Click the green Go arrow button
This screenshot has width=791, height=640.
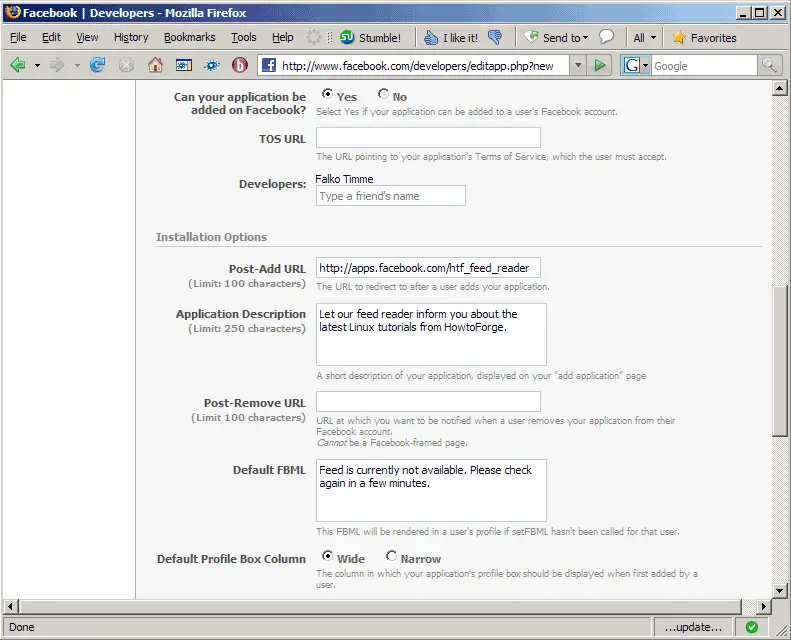tap(599, 66)
